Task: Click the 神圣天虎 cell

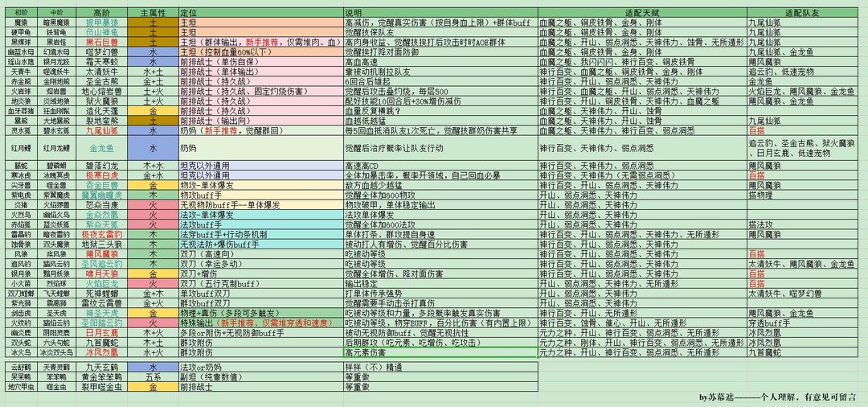Action: [x=101, y=313]
